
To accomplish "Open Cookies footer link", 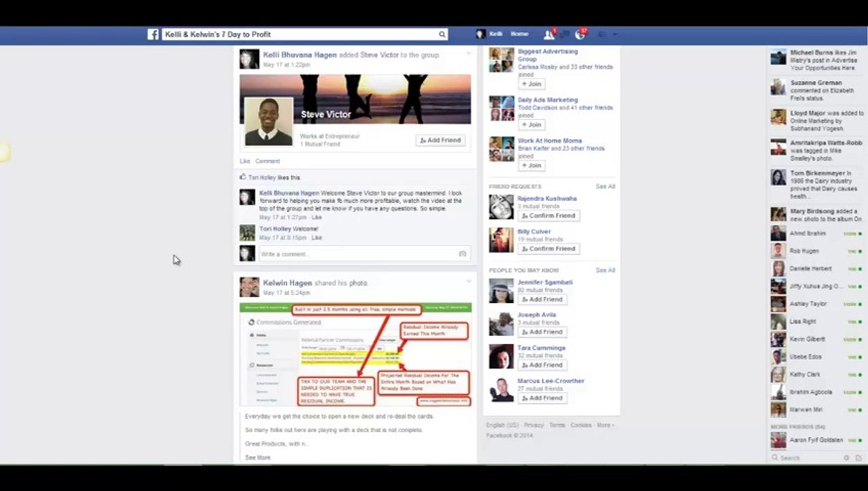I will click(x=581, y=425).
